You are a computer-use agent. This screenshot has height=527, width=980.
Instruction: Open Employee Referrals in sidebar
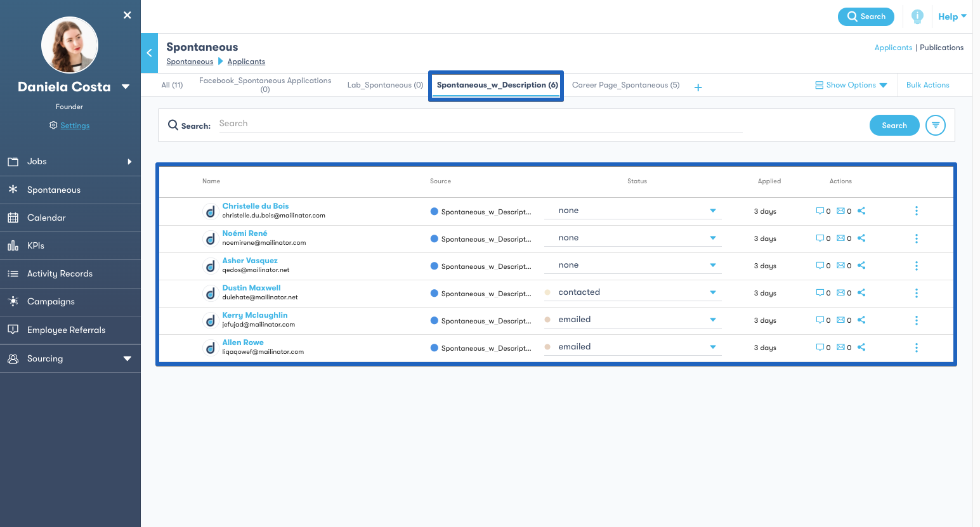pos(70,330)
